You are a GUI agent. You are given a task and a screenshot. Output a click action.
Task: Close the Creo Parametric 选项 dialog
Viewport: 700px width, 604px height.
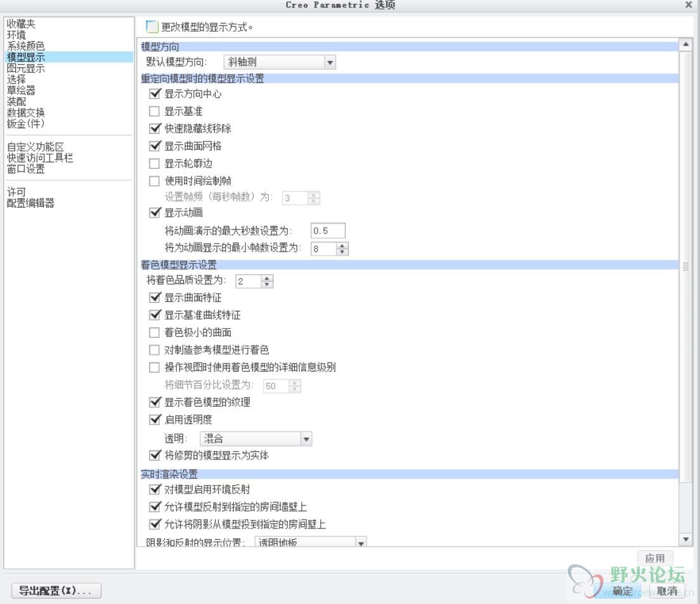pos(689,4)
